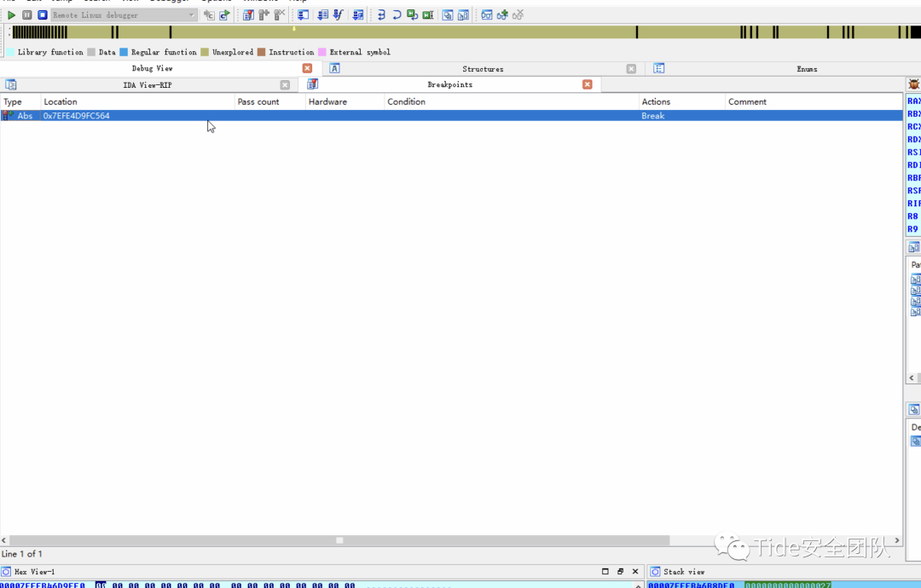Open the Remote Linux debugger dropdown
921x588 pixels.
tap(124, 15)
